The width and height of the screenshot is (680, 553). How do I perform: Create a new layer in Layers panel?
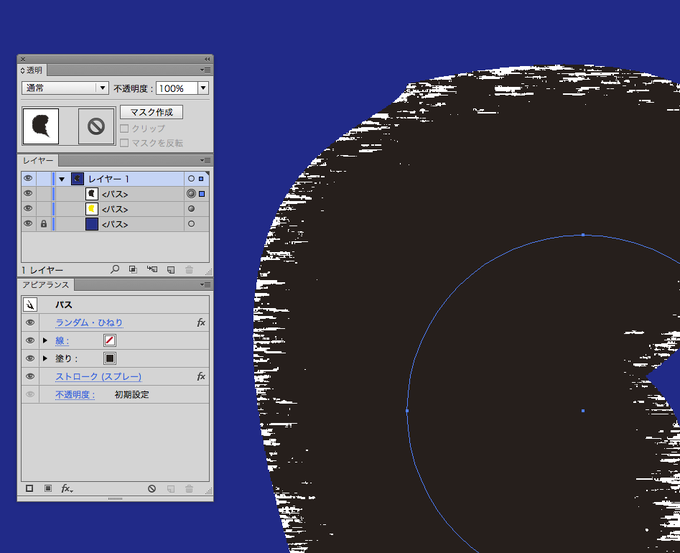[x=171, y=269]
